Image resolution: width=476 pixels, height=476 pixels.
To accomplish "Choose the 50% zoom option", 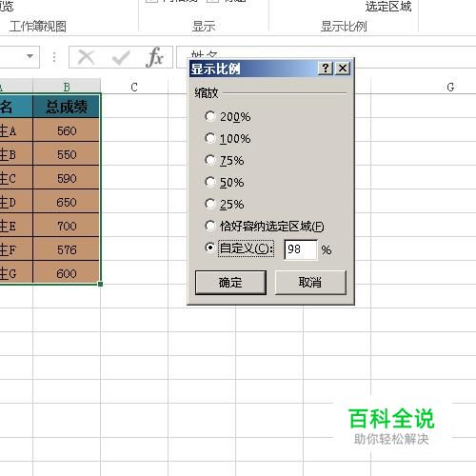I will tap(210, 182).
